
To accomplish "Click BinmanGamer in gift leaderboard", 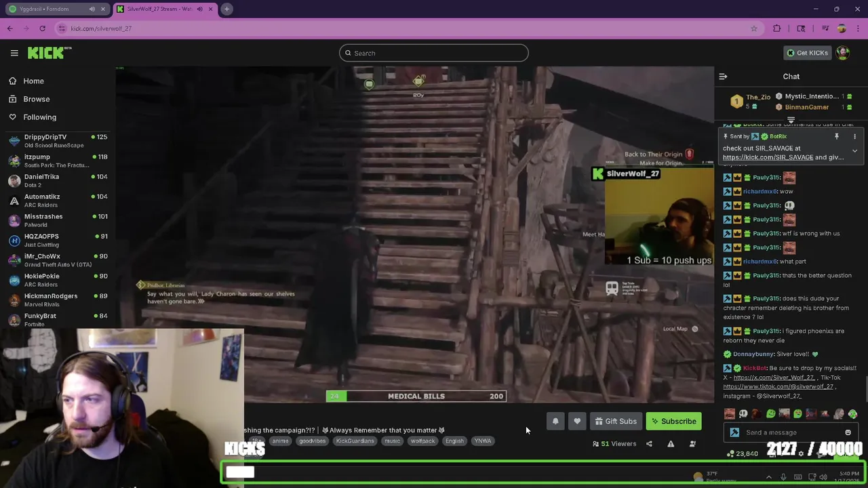I will (x=807, y=107).
